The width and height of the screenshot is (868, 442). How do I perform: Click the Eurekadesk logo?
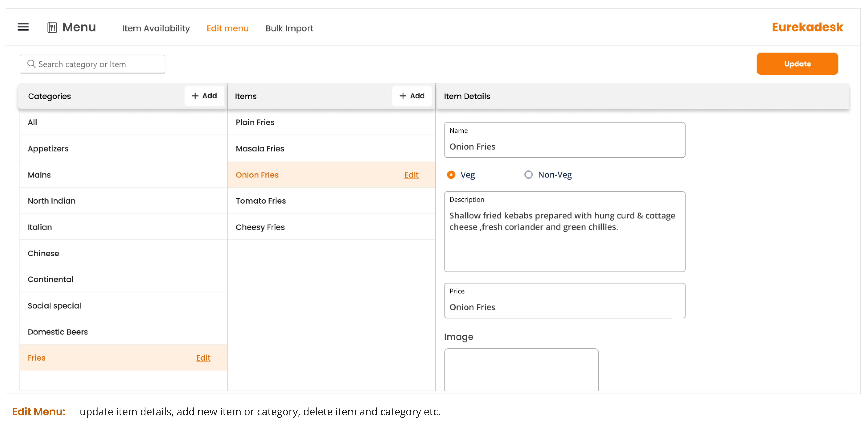pyautogui.click(x=807, y=27)
